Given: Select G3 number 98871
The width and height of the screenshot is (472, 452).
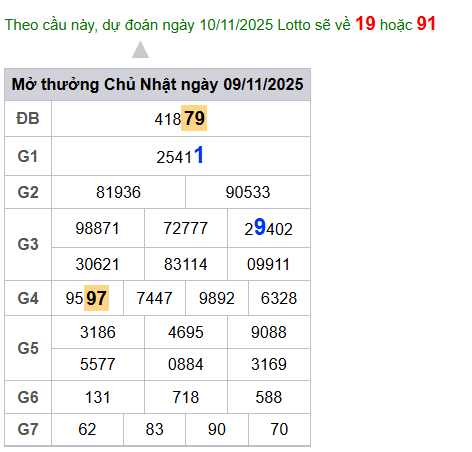Looking at the screenshot, I should coord(97,228).
